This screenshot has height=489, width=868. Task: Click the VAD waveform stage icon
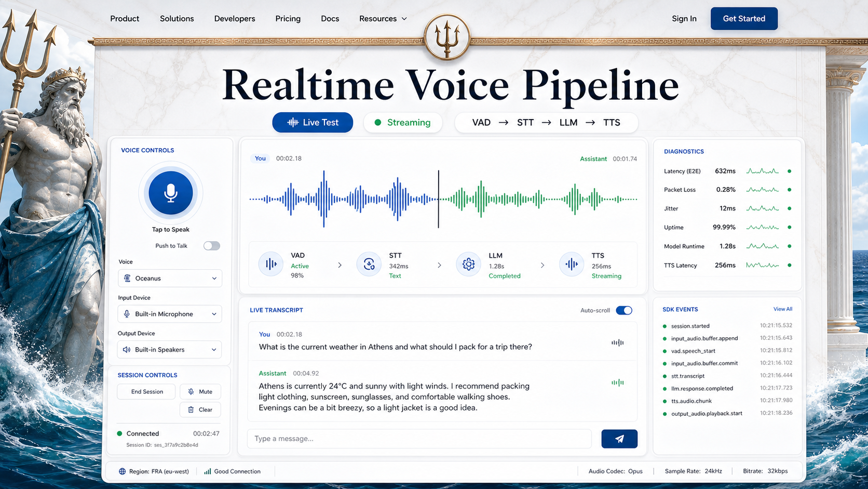(x=271, y=265)
